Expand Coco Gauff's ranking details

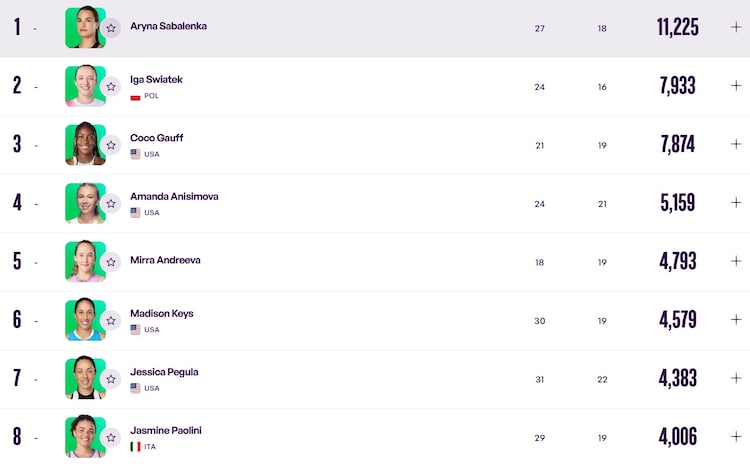click(x=736, y=144)
